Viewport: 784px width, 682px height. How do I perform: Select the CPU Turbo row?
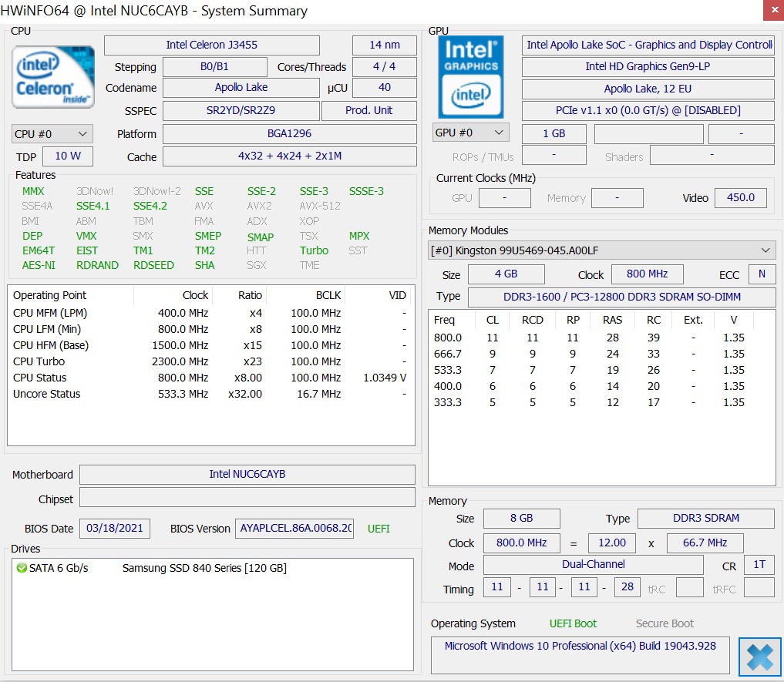[x=210, y=361]
